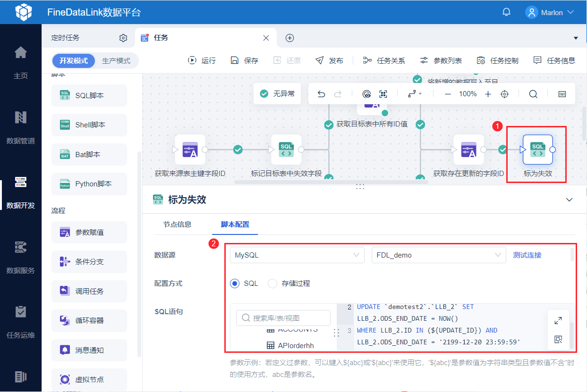The height and width of the screenshot is (392, 587).
Task: Close the 任务 tab
Action: pyautogui.click(x=266, y=38)
